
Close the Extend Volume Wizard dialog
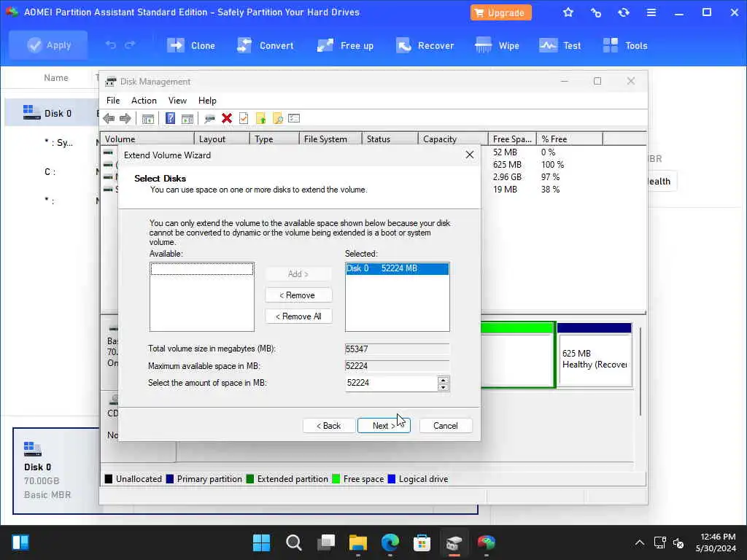(469, 155)
